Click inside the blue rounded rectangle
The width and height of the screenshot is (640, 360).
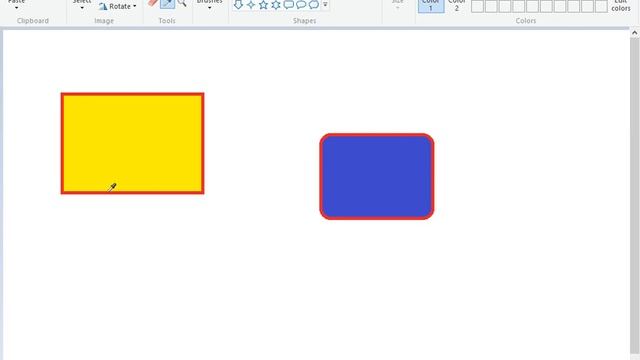point(377,176)
